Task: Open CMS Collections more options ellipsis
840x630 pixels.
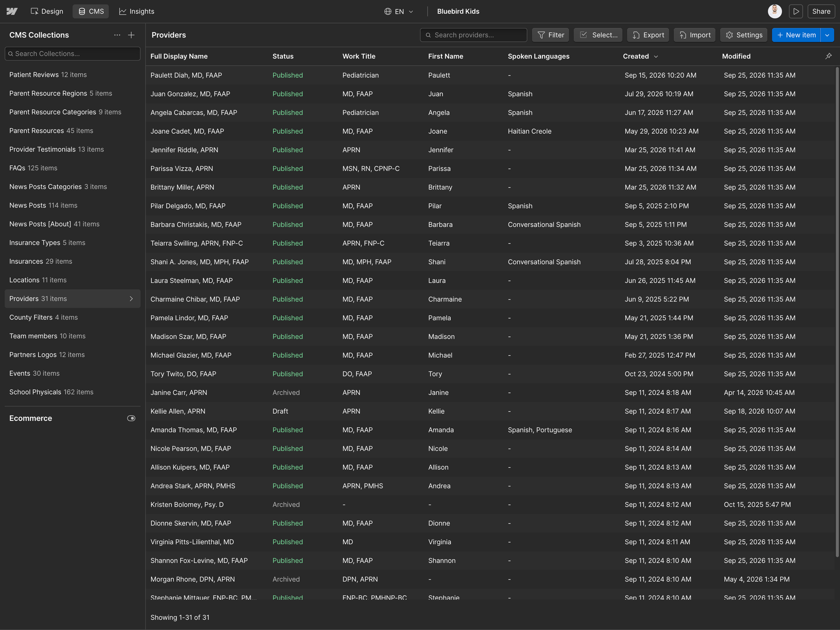Action: pos(117,35)
